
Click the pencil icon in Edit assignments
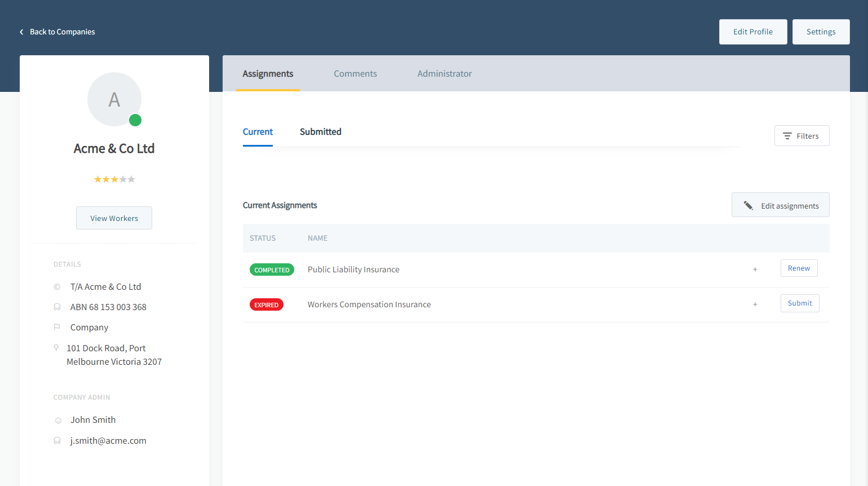[748, 206]
